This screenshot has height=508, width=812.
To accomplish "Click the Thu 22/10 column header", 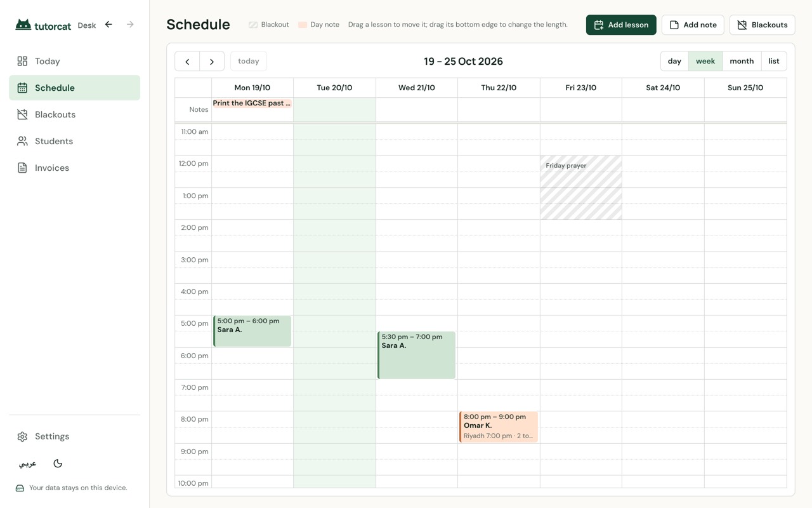I will [499, 88].
